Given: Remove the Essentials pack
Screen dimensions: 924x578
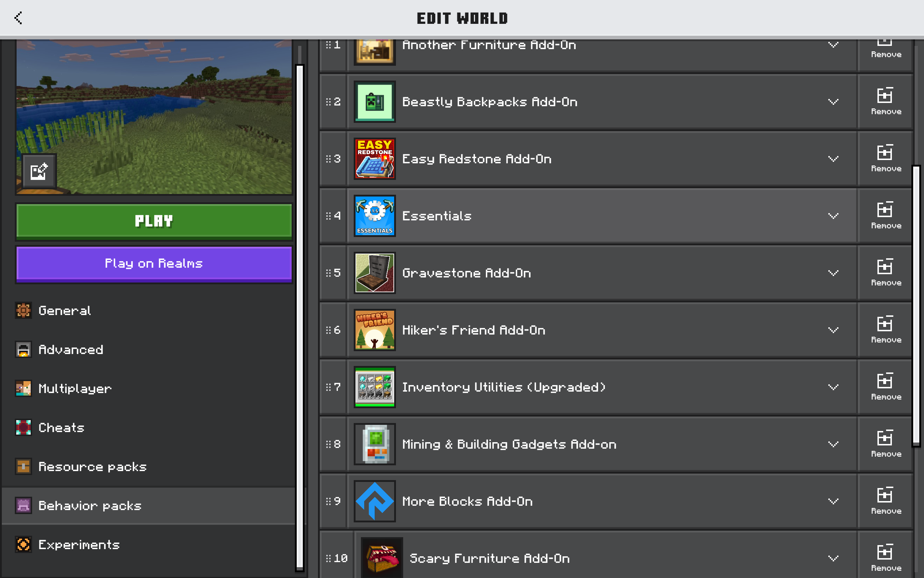Looking at the screenshot, I should click(x=885, y=216).
